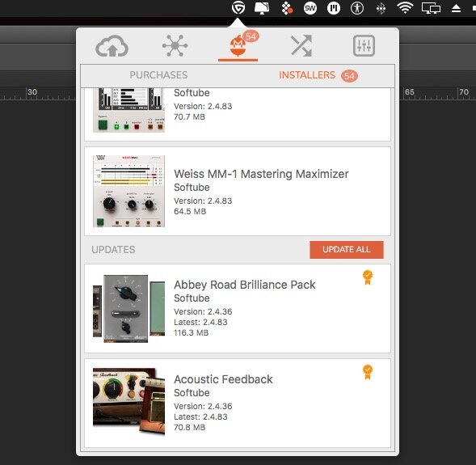
Task: Open the mixer sliders tab icon
Action: [x=364, y=46]
